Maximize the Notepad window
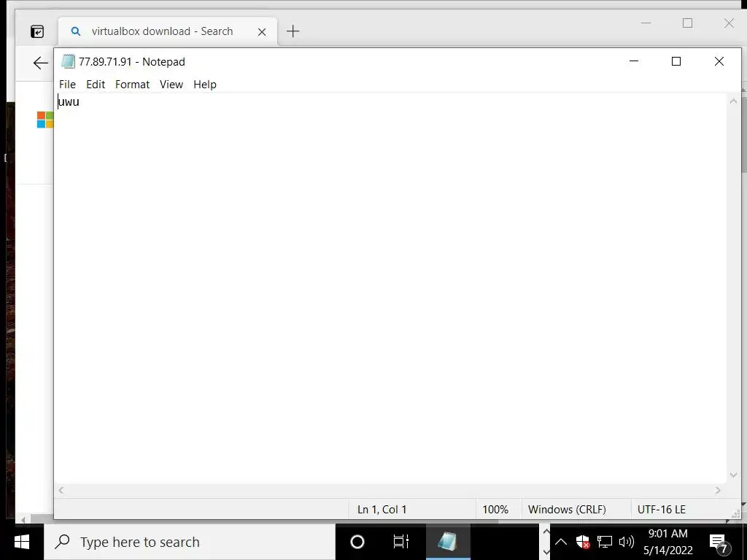Image resolution: width=747 pixels, height=560 pixels. 676,61
